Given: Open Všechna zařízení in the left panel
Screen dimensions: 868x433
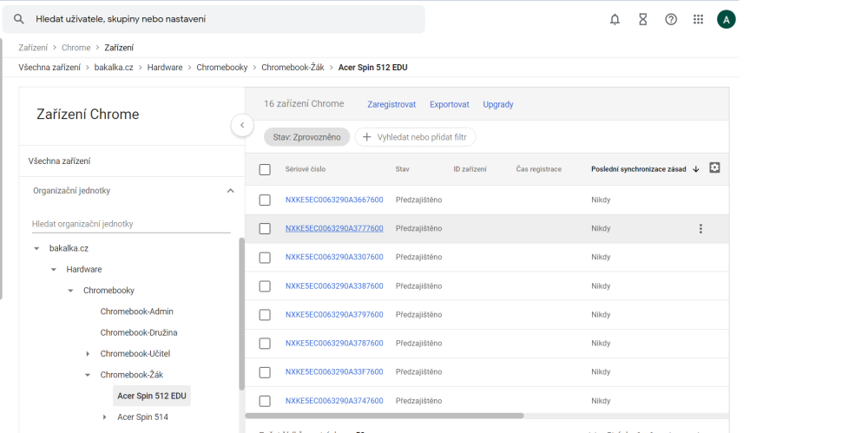Looking at the screenshot, I should click(x=59, y=161).
